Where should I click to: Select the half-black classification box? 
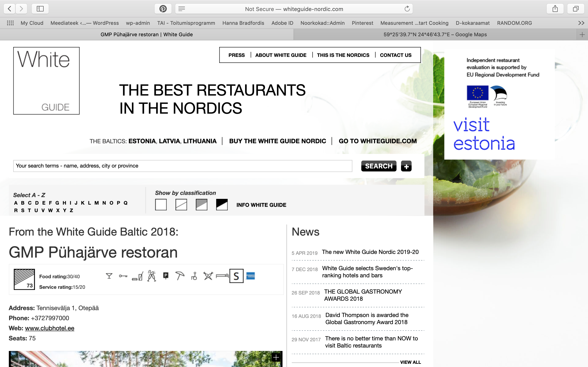222,205
